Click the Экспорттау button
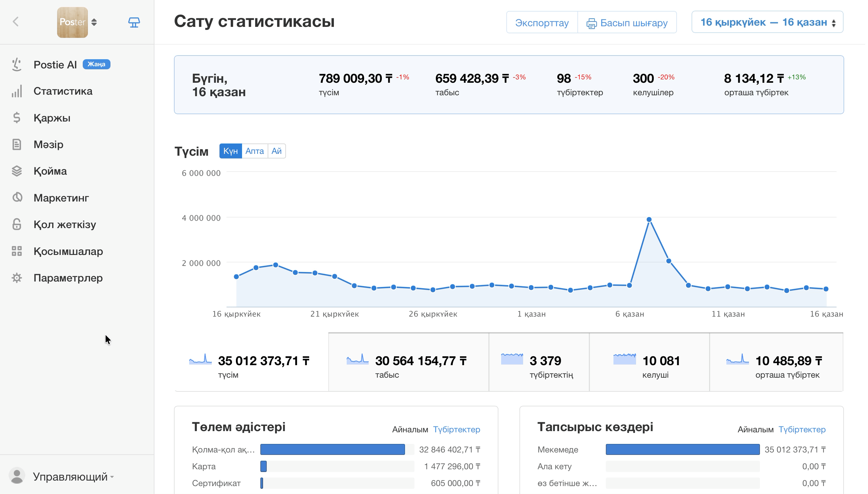Image resolution: width=868 pixels, height=494 pixels. coord(542,22)
